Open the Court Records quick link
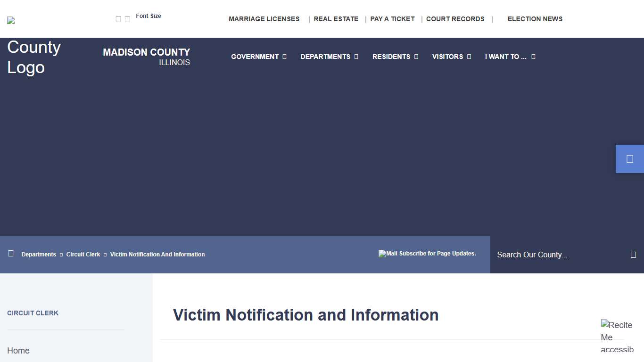Viewport: 644px width, 362px height. [x=455, y=19]
